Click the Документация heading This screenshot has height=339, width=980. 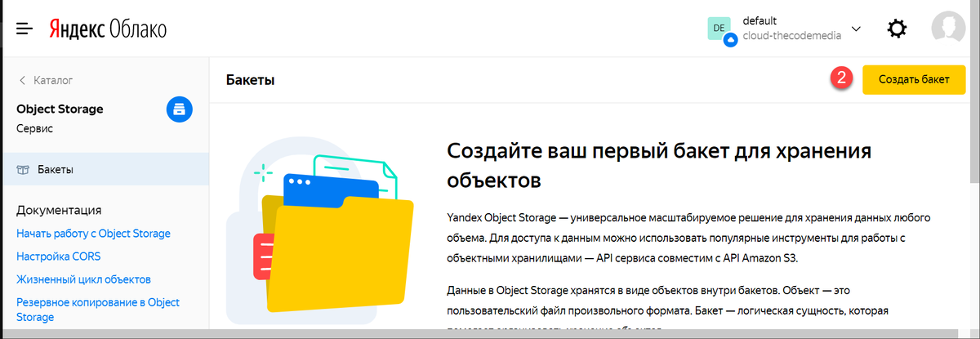(59, 210)
